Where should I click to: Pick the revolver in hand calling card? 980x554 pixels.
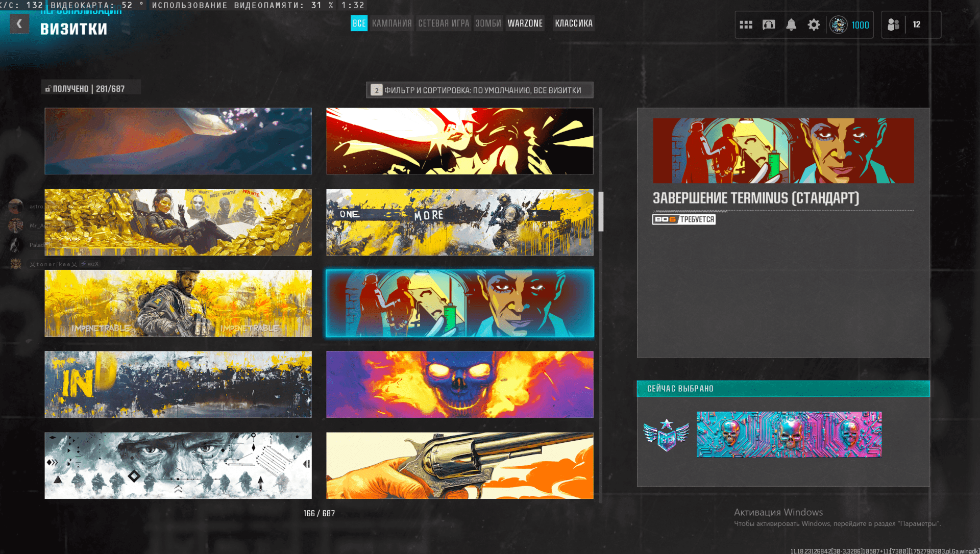459,465
